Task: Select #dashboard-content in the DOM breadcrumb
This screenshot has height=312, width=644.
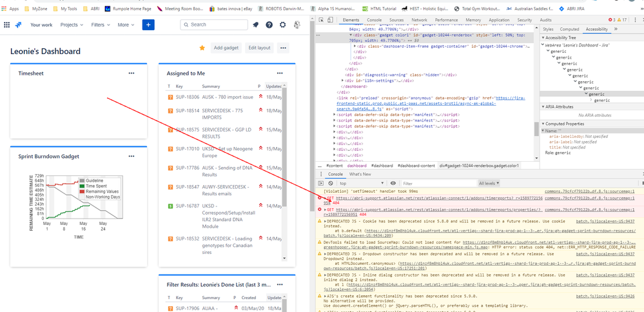Action: point(416,166)
